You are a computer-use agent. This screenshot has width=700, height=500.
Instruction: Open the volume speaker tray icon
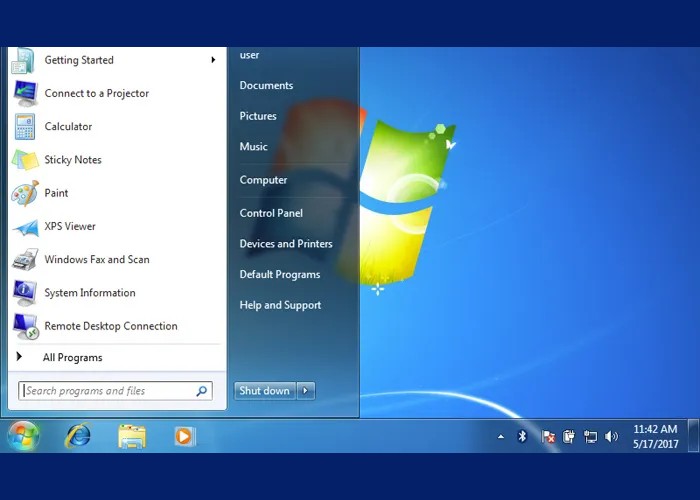[611, 437]
